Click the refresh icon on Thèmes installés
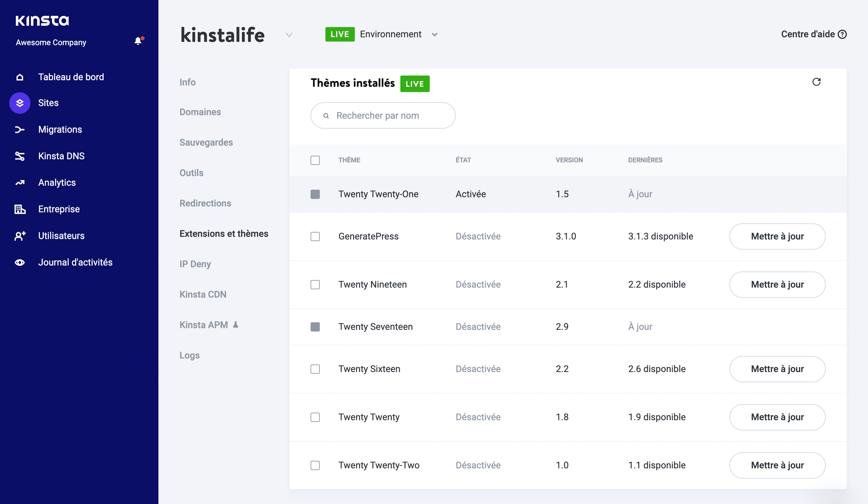Viewport: 868px width, 504px height. point(817,83)
